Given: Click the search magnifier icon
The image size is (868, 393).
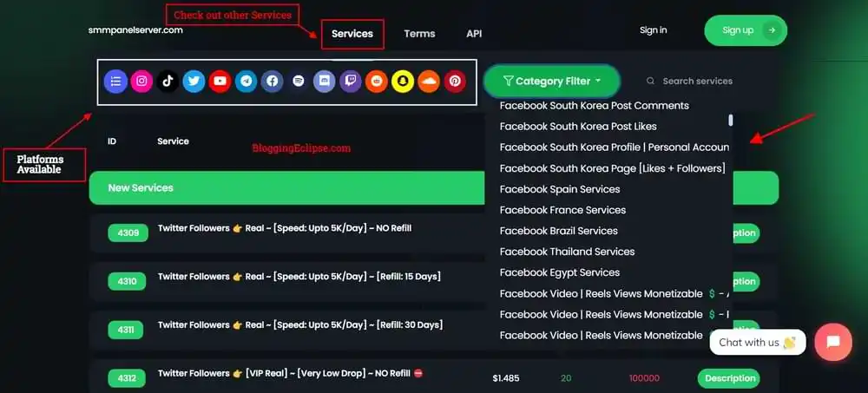Looking at the screenshot, I should tap(650, 81).
